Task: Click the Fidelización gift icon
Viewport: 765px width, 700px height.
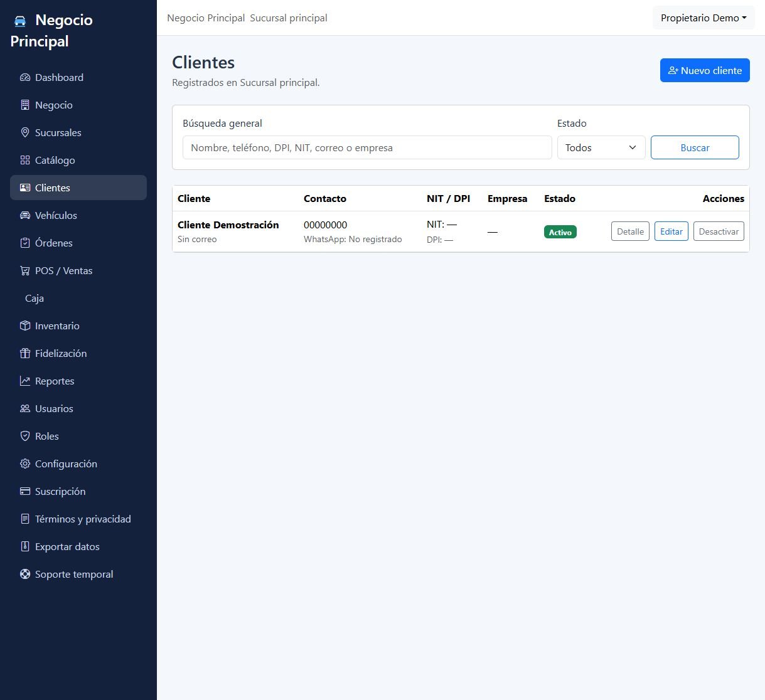Action: 25,354
